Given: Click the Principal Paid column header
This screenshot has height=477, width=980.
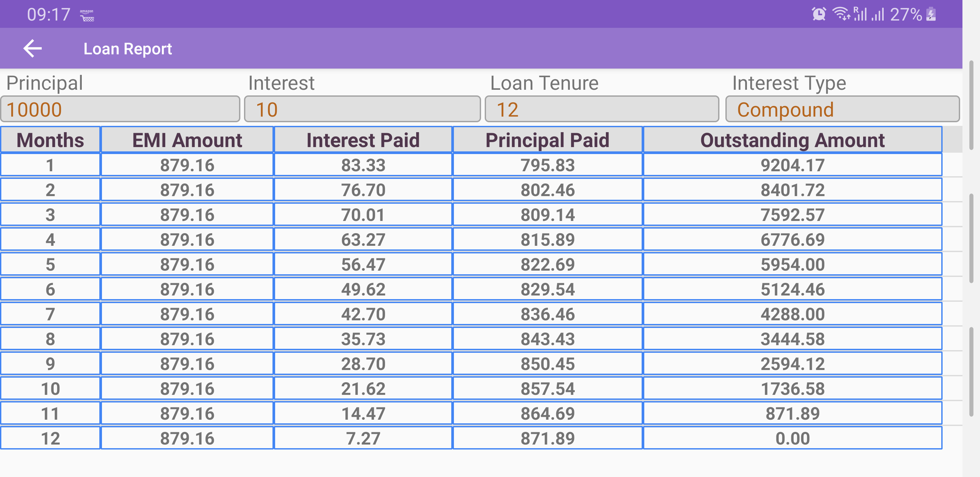Looking at the screenshot, I should click(548, 140).
